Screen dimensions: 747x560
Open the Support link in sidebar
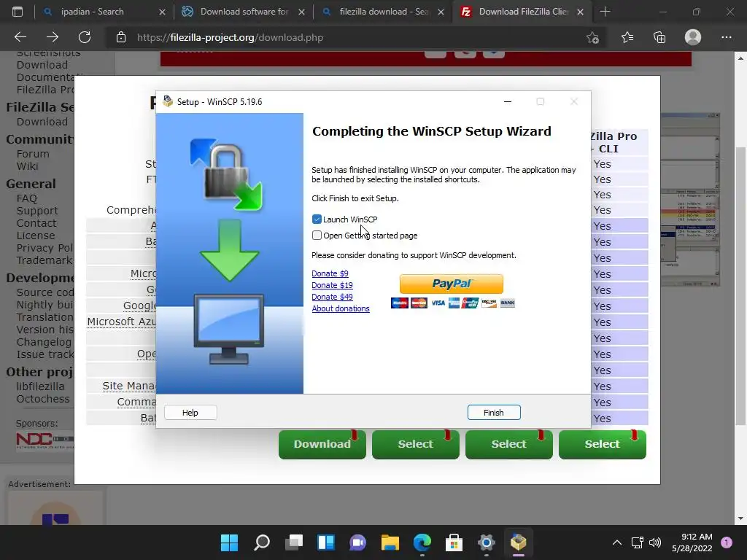[x=37, y=211]
